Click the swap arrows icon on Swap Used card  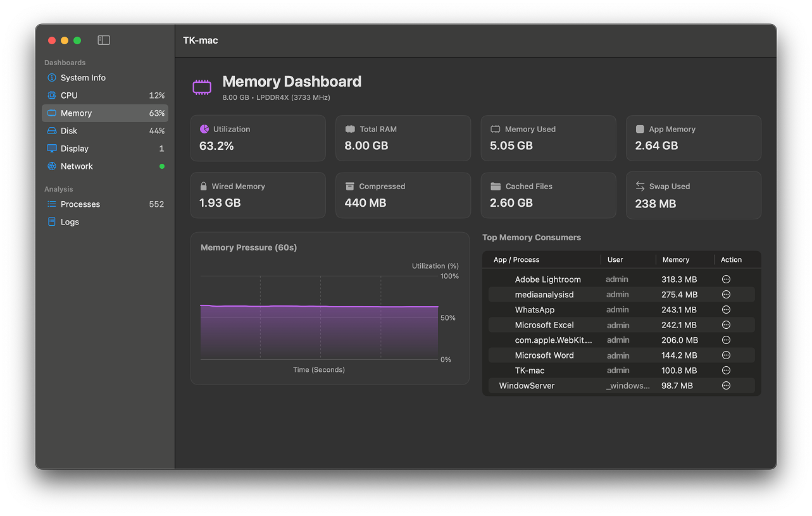coord(640,186)
